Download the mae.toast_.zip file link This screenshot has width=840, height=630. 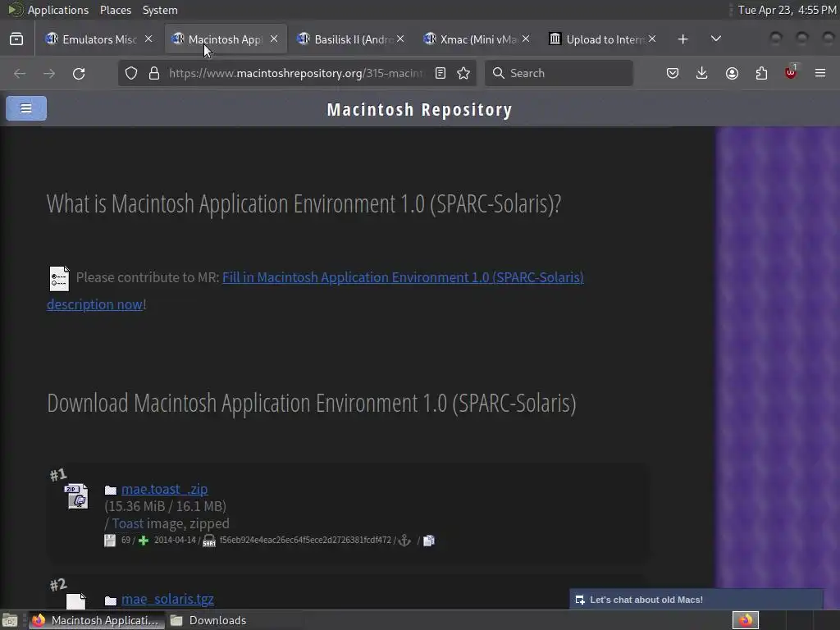164,490
